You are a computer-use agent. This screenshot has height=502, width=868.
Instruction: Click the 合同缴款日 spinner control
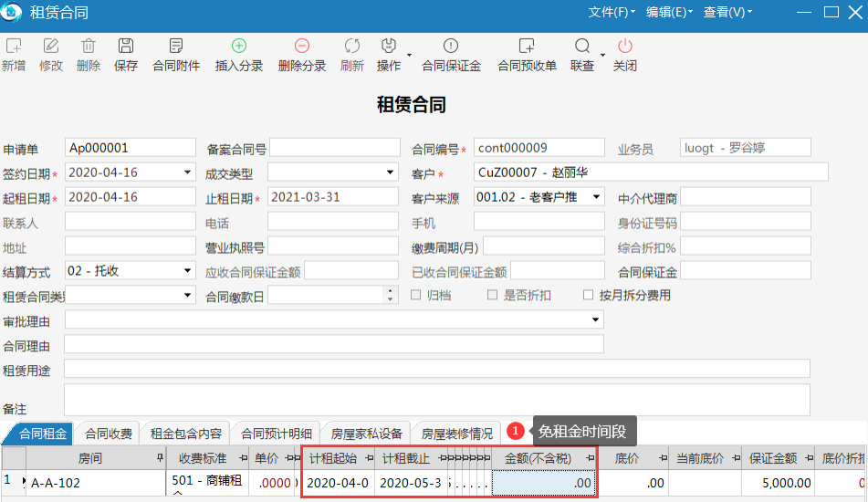click(391, 295)
